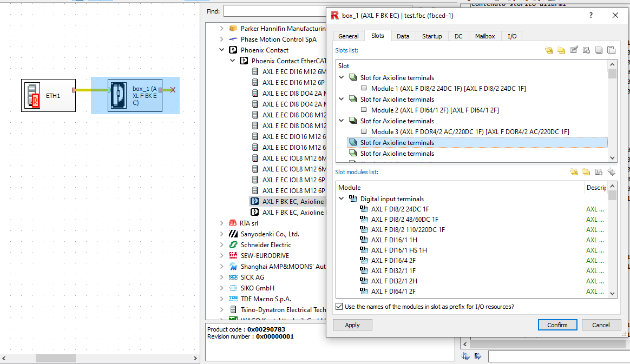Click the Module column header
Screen dimensions: 630x364
460,188
